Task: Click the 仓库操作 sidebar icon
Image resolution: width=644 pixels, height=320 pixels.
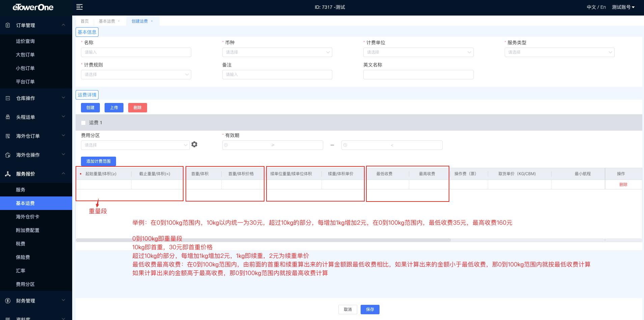Action: click(8, 98)
